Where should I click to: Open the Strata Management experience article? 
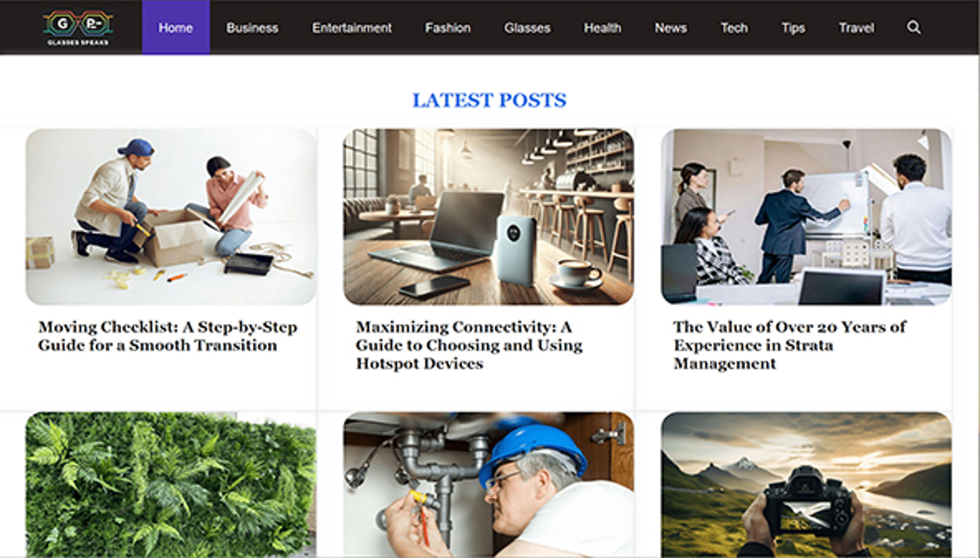790,345
